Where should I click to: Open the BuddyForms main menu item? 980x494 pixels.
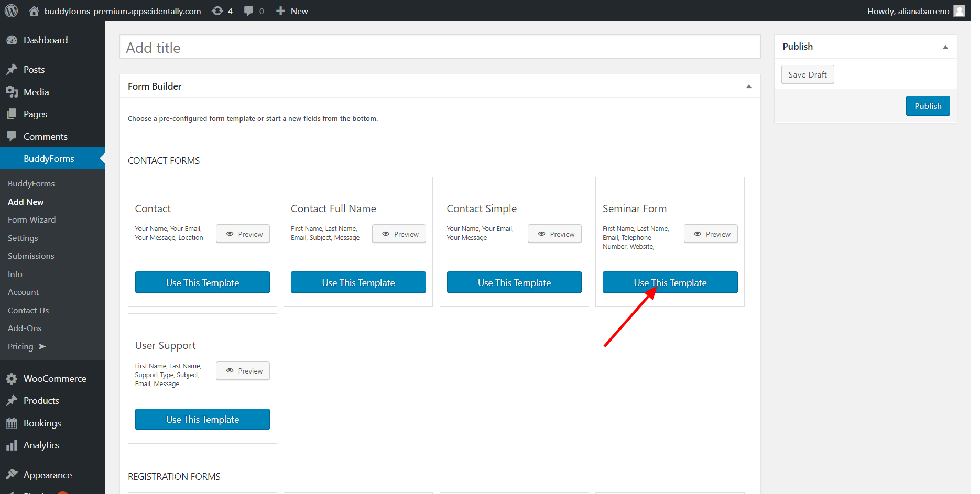(52, 159)
